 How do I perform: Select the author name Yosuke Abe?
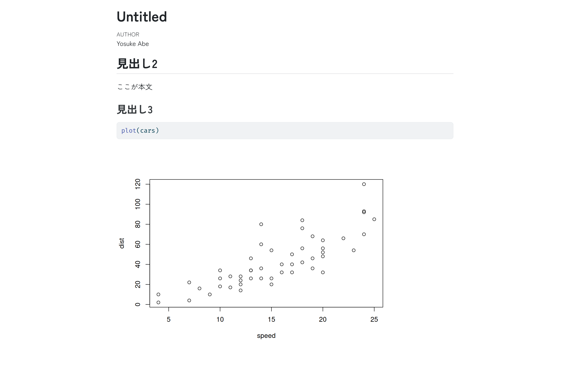[x=133, y=44]
